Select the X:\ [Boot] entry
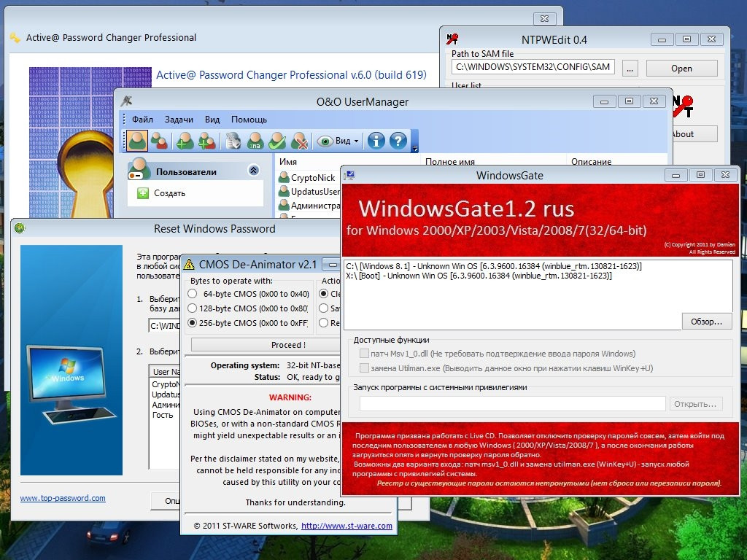Screen dimensions: 747x560 pyautogui.click(x=479, y=276)
